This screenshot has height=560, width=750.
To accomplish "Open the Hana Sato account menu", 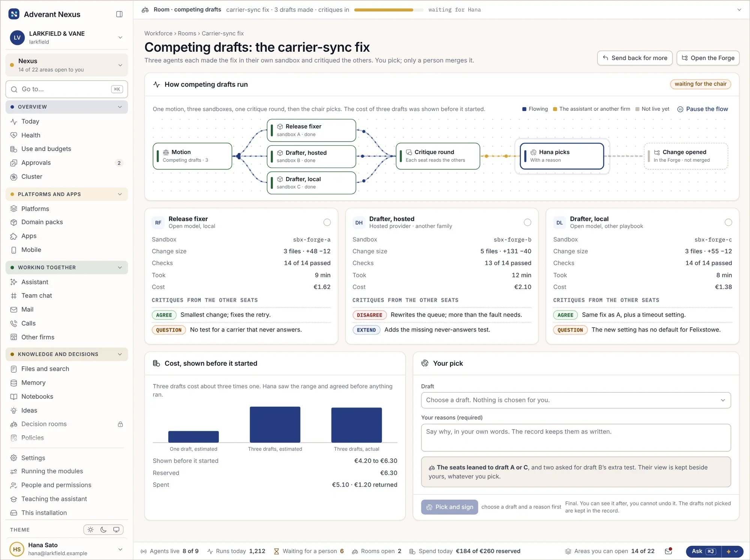I will coord(67,549).
